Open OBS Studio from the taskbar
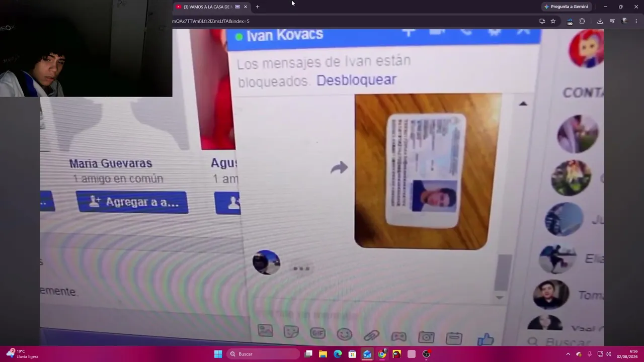Screen dimensions: 644x362 [426, 354]
